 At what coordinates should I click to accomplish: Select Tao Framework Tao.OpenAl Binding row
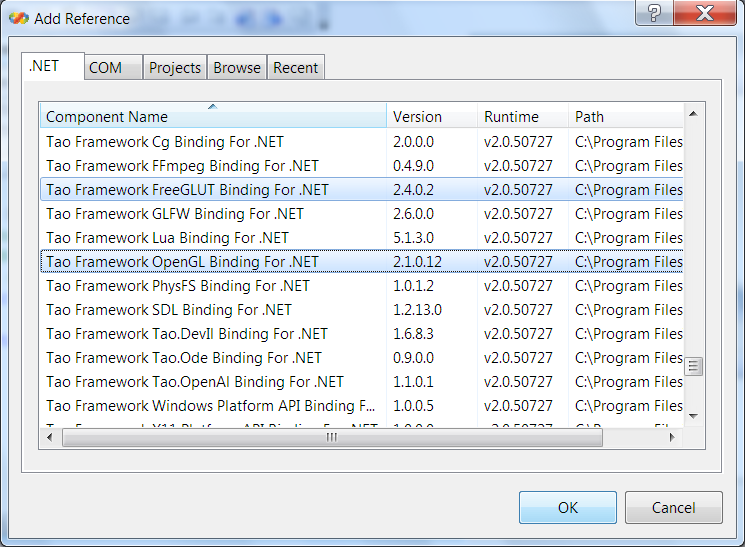[x=362, y=382]
